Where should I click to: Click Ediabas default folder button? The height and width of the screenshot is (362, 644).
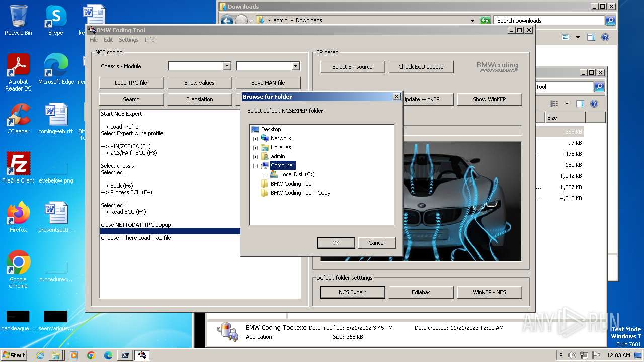(x=421, y=292)
